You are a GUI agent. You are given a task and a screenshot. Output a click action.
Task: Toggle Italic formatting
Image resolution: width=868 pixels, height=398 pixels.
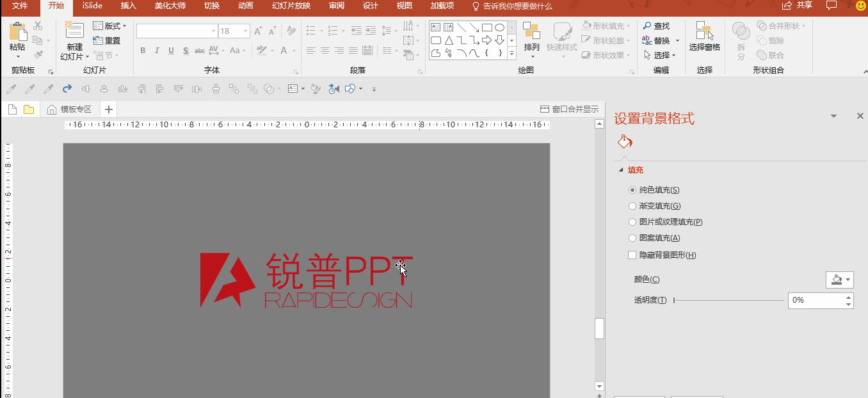(157, 51)
